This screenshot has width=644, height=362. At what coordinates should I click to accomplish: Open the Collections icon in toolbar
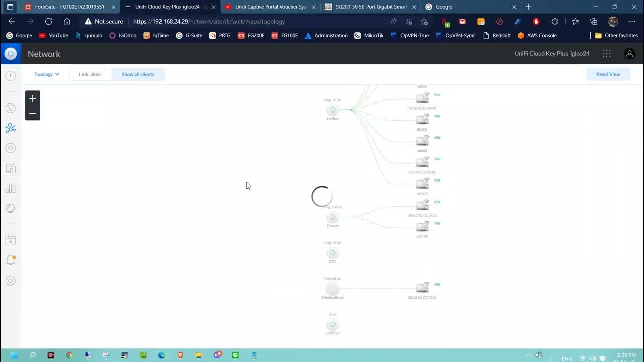(x=594, y=22)
